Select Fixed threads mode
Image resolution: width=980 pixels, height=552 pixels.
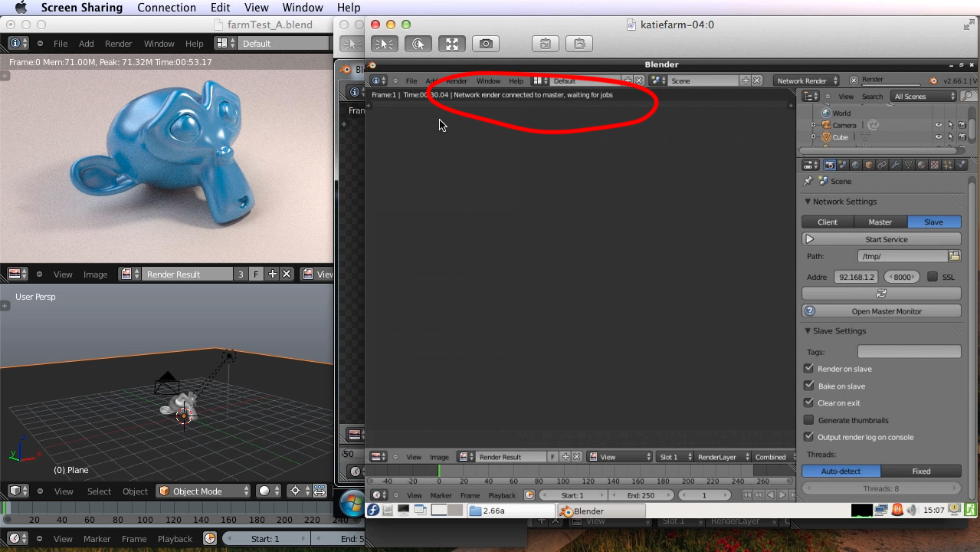(921, 472)
